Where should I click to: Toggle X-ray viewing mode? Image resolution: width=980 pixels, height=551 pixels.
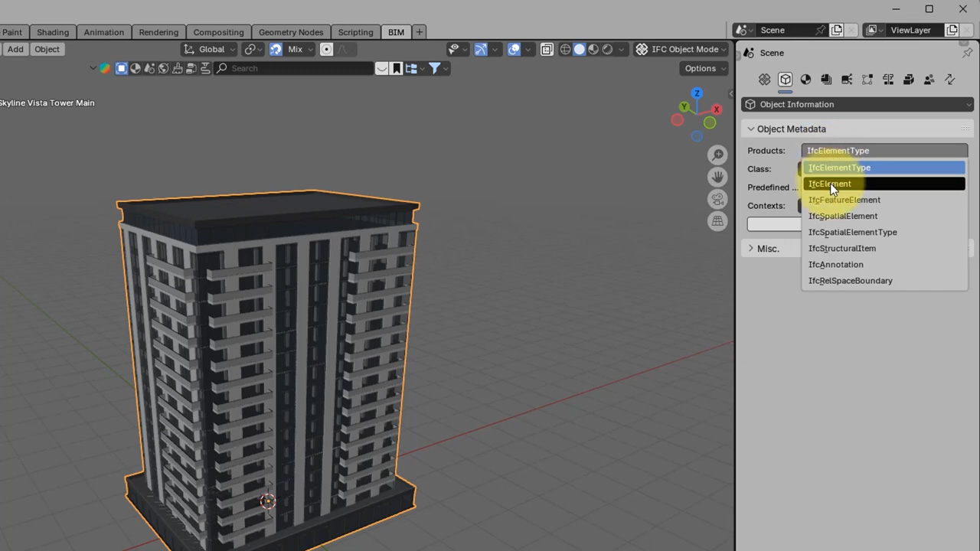[546, 49]
